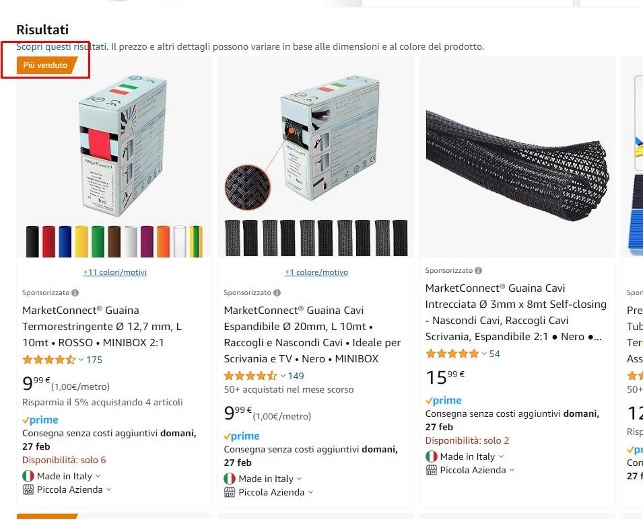Expand Made in Italy details on the Intrecciata product

501,456
